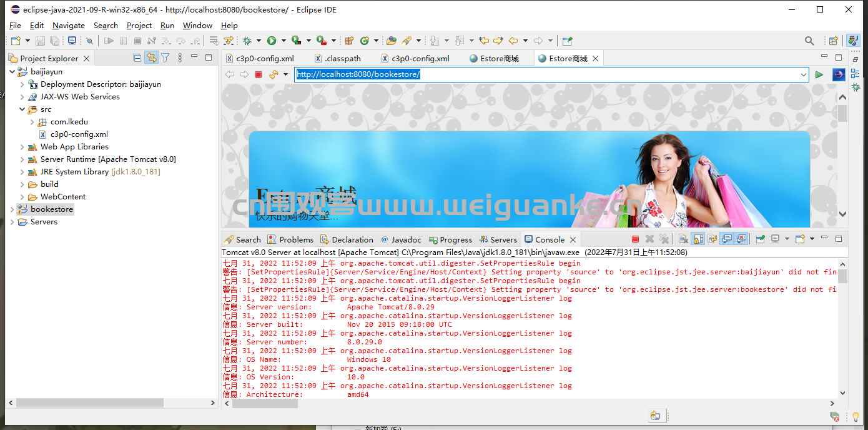
Task: Toggle Scroll Lock in the Console toolbar
Action: coord(698,239)
